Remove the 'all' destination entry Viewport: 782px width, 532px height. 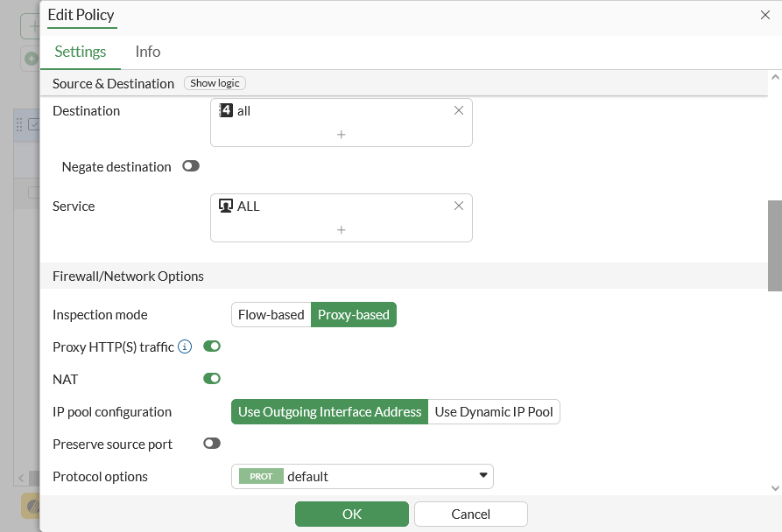pos(458,110)
